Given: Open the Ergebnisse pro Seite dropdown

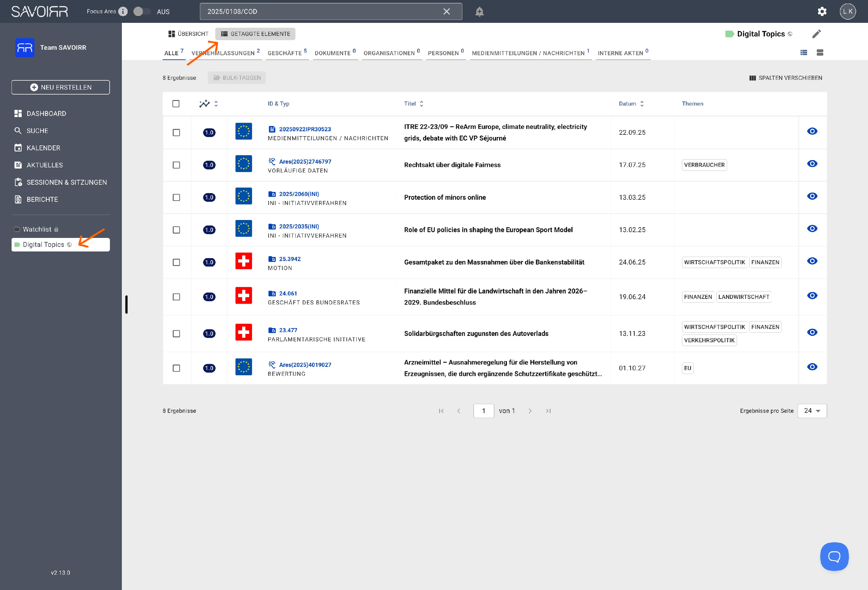Looking at the screenshot, I should 812,411.
